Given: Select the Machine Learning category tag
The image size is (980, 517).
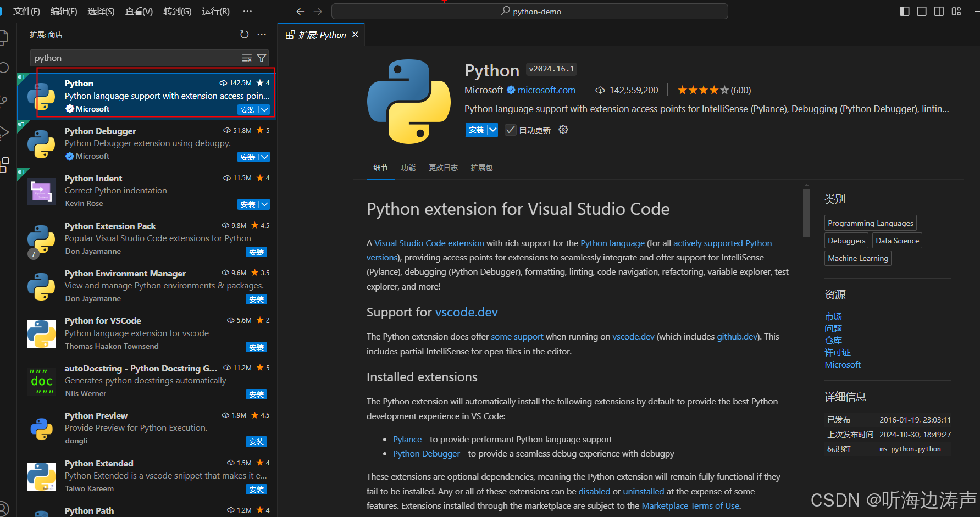Looking at the screenshot, I should click(x=858, y=258).
